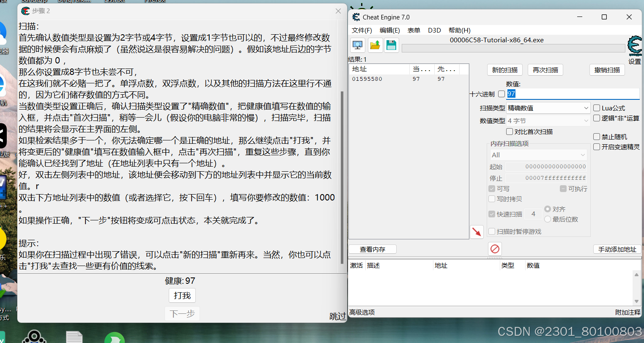The height and width of the screenshot is (343, 644).
Task: Open the File menu
Action: [x=362, y=30]
